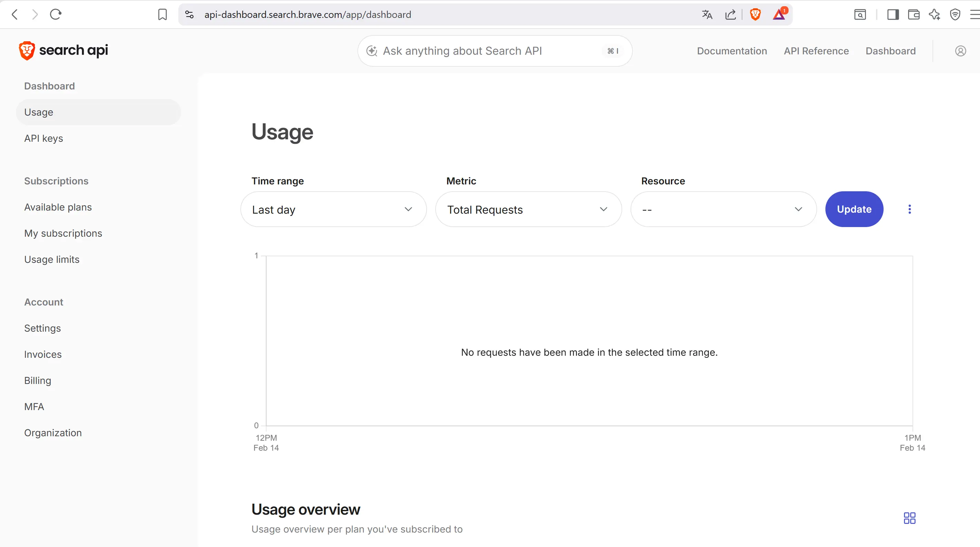The height and width of the screenshot is (547, 980).
Task: Expand the Time range dropdown
Action: [333, 210]
